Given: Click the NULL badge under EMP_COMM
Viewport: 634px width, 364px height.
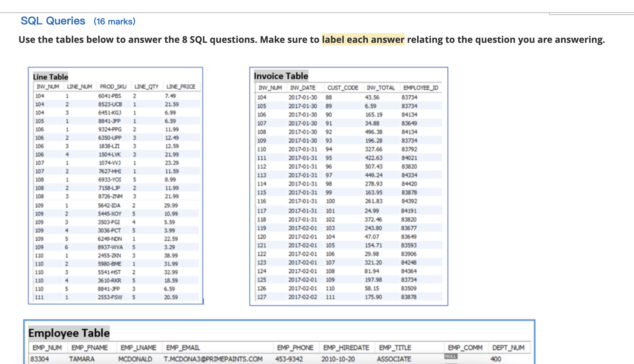Looking at the screenshot, I should (x=450, y=357).
